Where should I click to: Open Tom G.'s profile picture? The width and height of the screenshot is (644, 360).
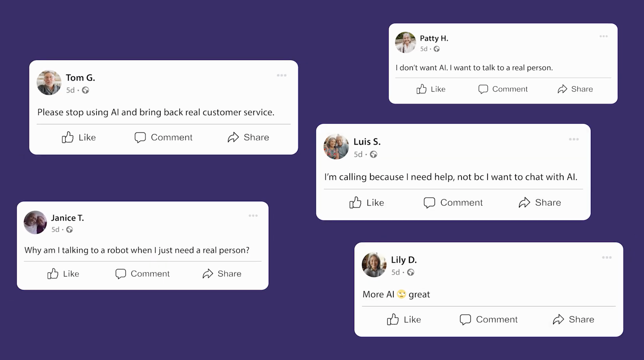pyautogui.click(x=49, y=82)
